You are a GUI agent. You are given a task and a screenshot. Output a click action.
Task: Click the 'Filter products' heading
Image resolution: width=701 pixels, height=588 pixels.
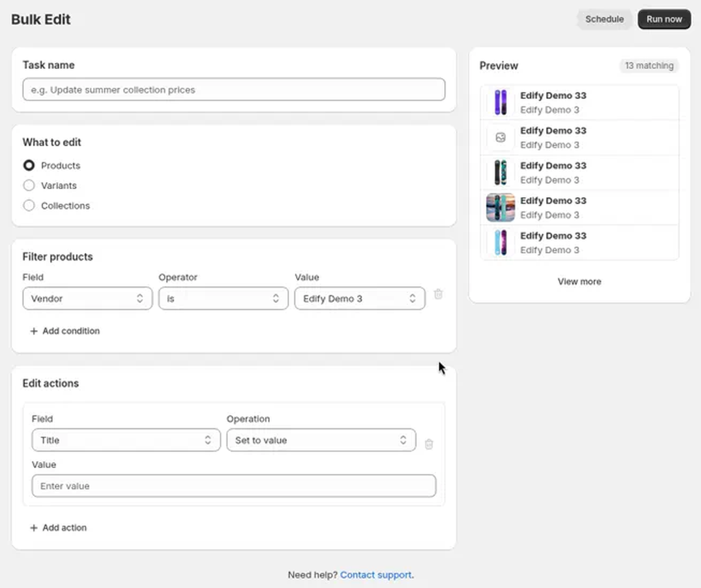(x=57, y=256)
